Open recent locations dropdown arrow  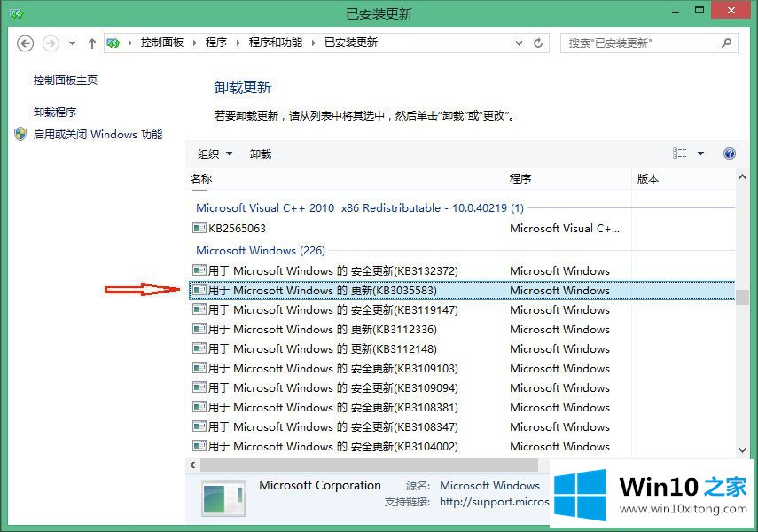[72, 43]
